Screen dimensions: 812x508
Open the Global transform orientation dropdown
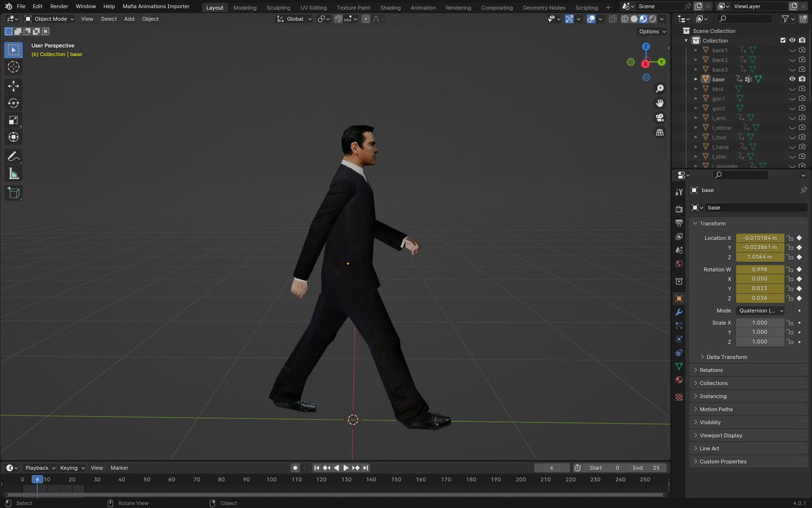click(295, 19)
